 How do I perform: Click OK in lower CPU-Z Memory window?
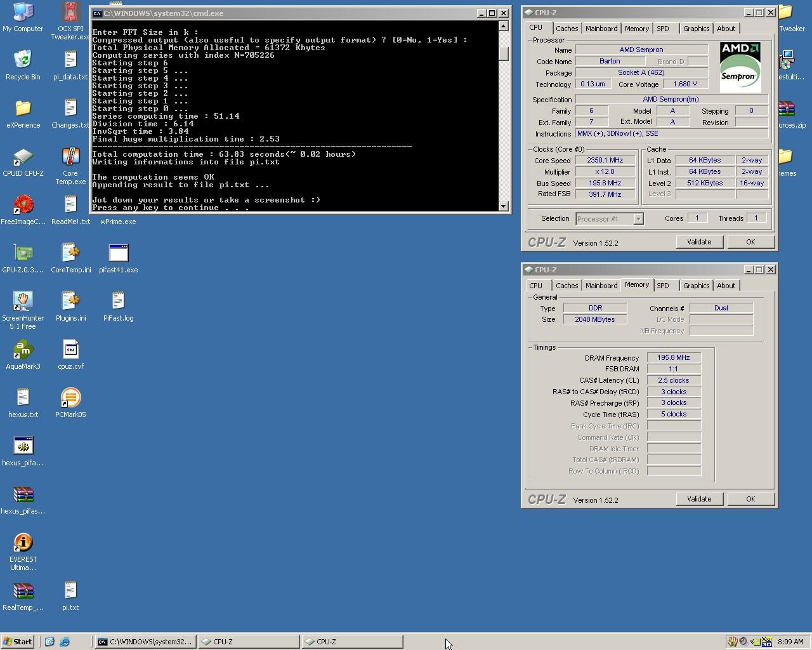point(750,499)
